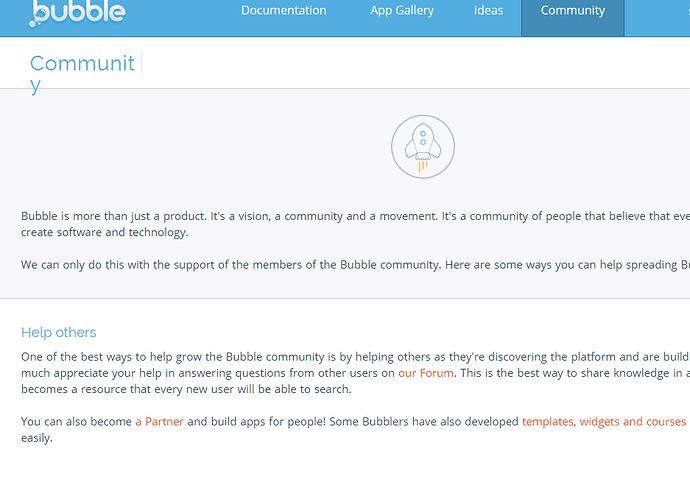The height and width of the screenshot is (477, 690).
Task: Click the sentence starting 'We can only do this'
Action: [x=356, y=265]
